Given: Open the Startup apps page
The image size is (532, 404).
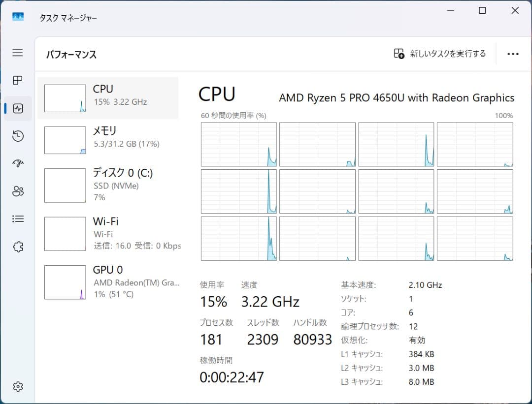Looking at the screenshot, I should pos(18,163).
